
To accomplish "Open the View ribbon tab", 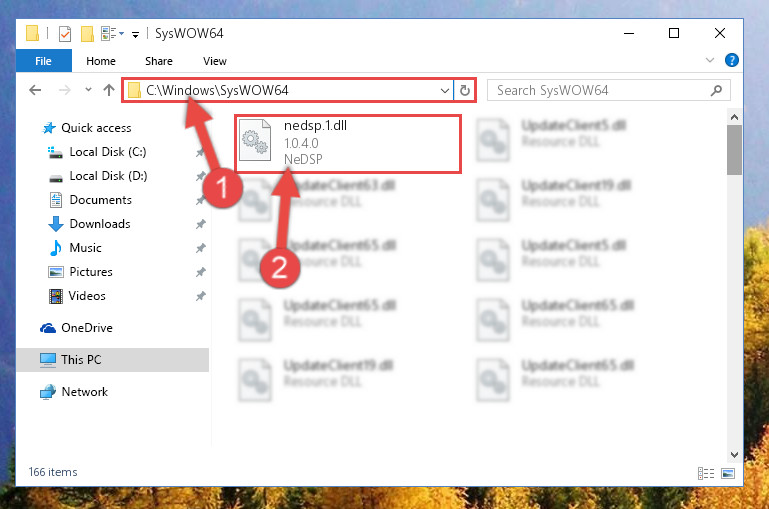I will (x=215, y=61).
